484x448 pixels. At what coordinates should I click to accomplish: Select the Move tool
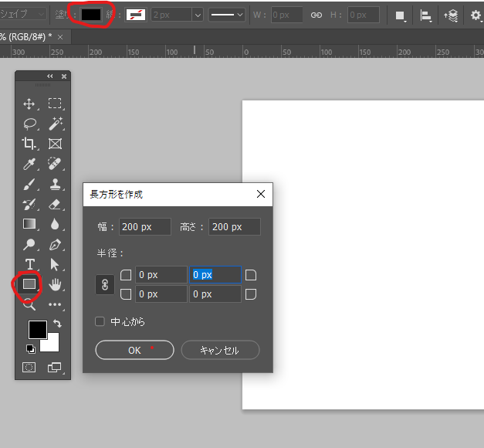(29, 104)
